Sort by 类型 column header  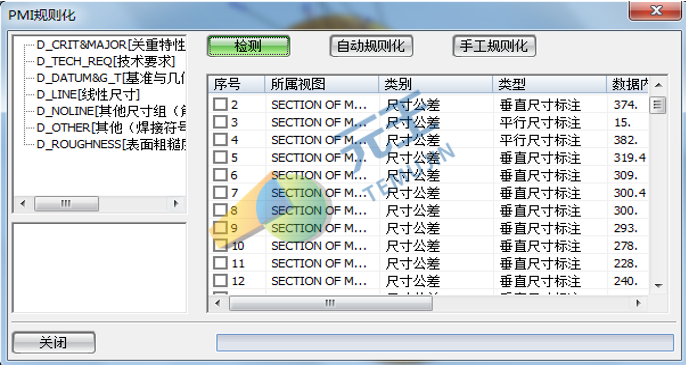550,84
